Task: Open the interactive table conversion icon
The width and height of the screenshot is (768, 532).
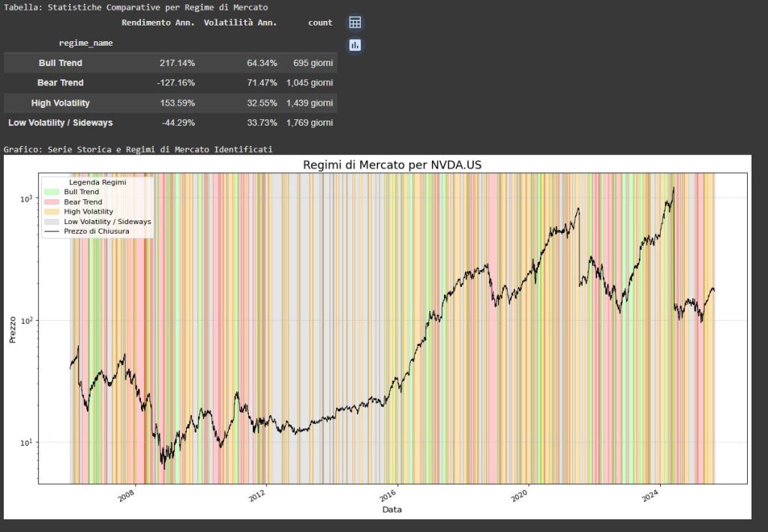Action: point(355,22)
